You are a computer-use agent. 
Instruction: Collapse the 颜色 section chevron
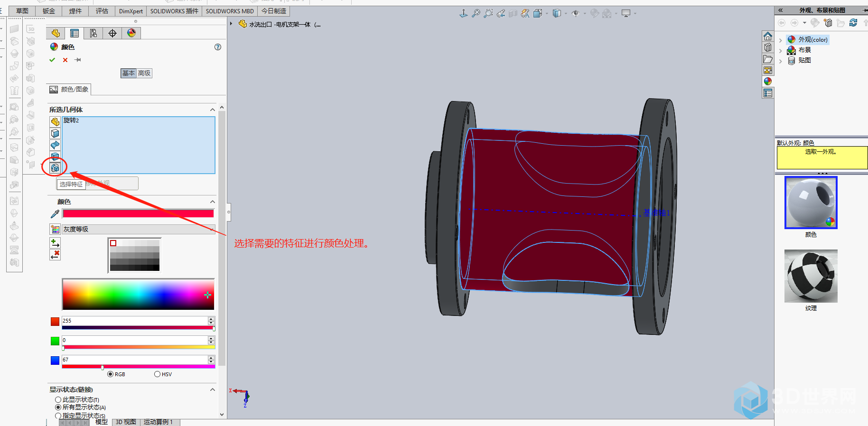(x=213, y=202)
